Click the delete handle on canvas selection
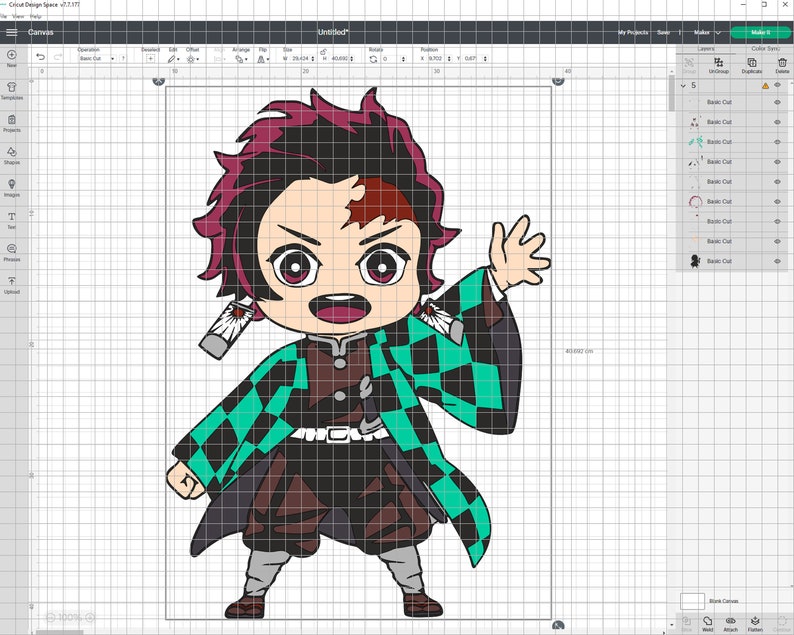 (x=158, y=81)
